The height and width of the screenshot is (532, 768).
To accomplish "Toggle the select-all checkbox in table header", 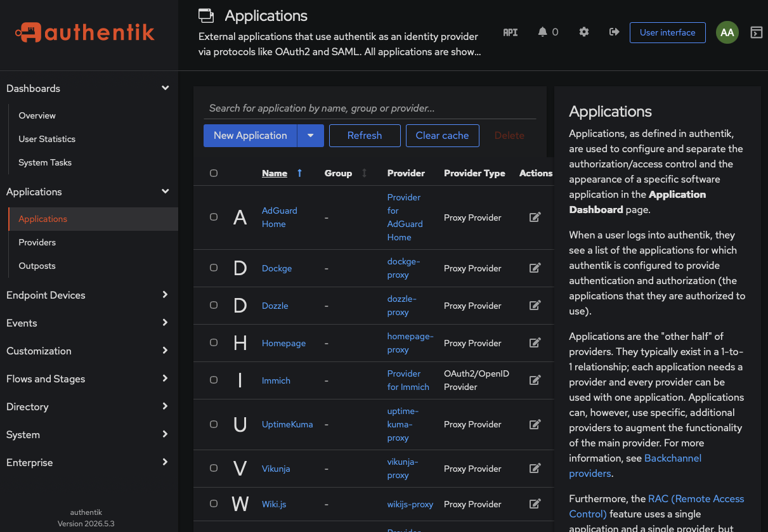I will 214,173.
